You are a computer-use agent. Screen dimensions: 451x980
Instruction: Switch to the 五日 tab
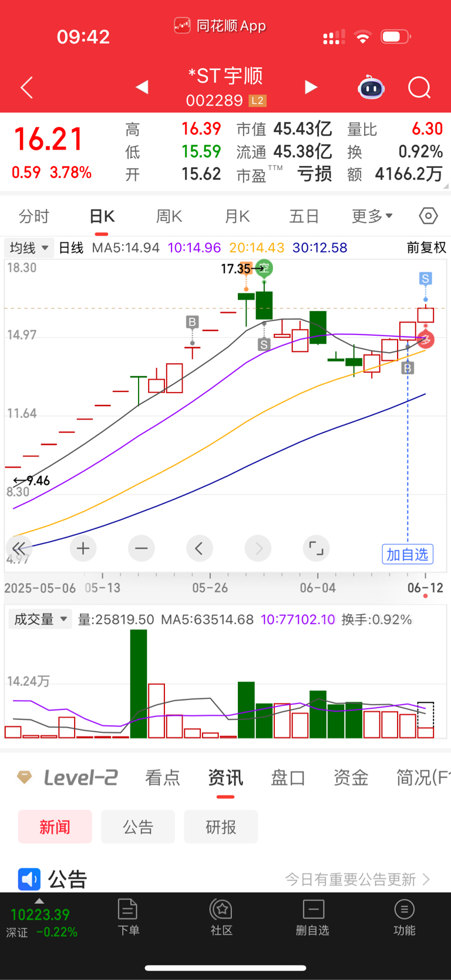pyautogui.click(x=304, y=216)
